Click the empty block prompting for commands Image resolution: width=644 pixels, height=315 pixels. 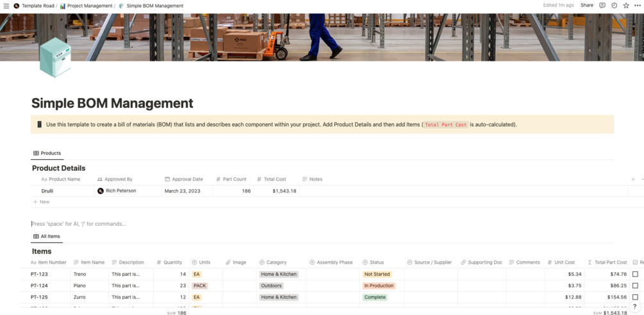[78, 224]
